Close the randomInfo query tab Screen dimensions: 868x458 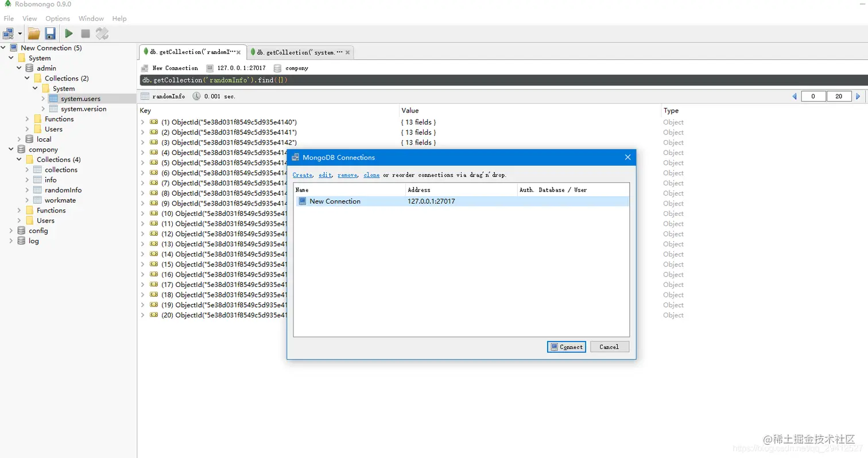click(239, 53)
